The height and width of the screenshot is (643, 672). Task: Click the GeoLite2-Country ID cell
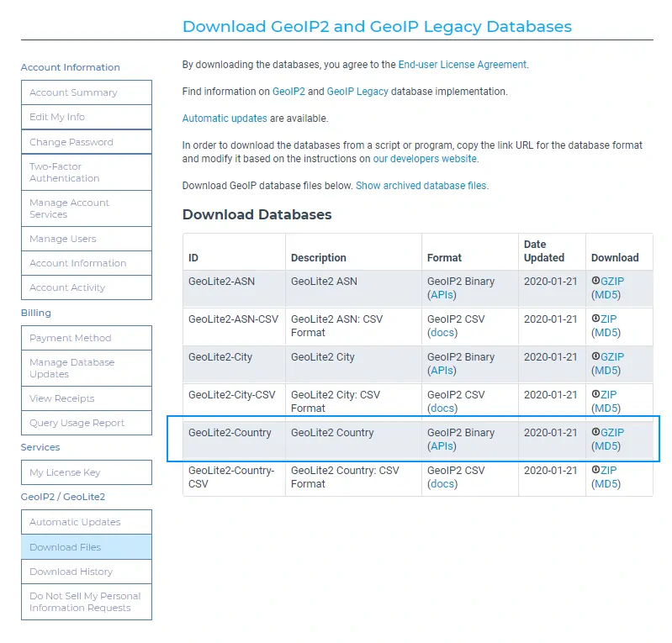(x=234, y=439)
